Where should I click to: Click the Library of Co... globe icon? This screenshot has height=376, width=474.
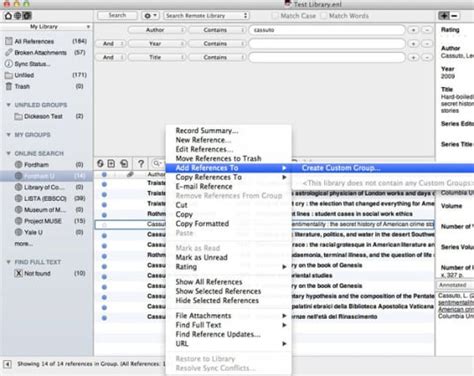19,187
